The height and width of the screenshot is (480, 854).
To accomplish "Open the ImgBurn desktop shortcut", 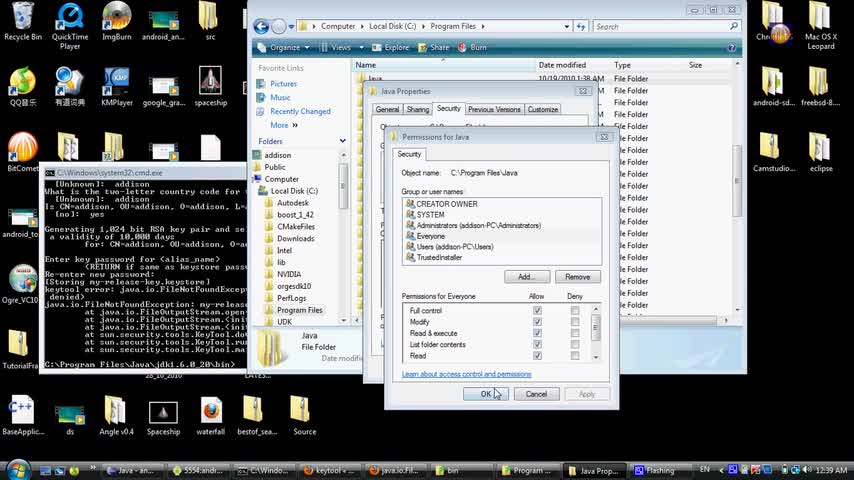I will point(117,21).
